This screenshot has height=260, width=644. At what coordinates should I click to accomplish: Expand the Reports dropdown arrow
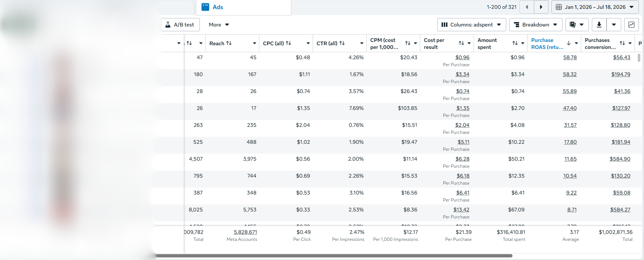click(582, 25)
